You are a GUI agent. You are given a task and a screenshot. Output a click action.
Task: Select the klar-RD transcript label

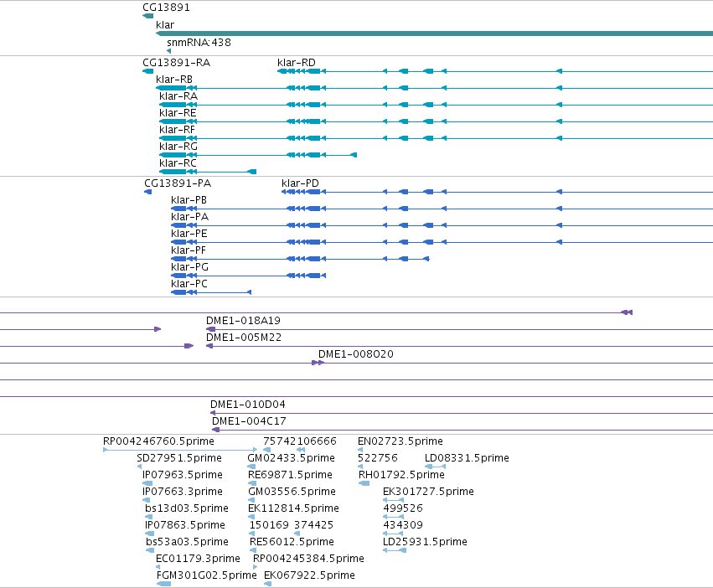pos(297,63)
